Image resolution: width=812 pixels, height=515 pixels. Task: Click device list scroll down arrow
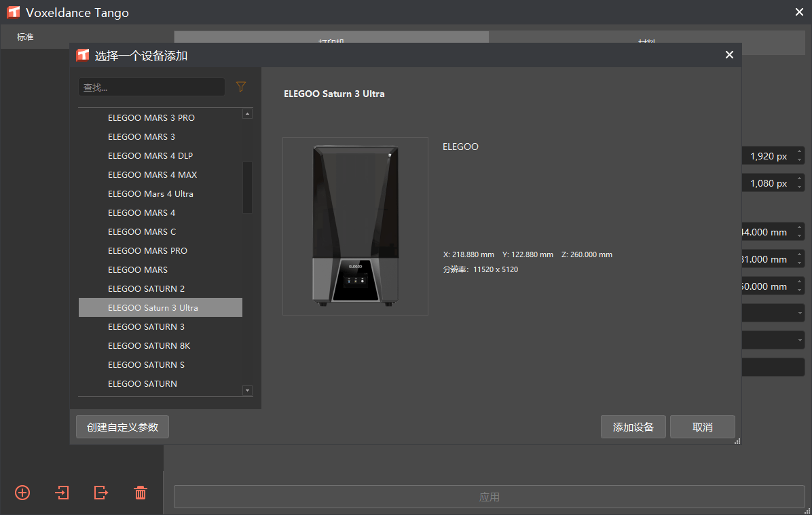click(x=248, y=390)
